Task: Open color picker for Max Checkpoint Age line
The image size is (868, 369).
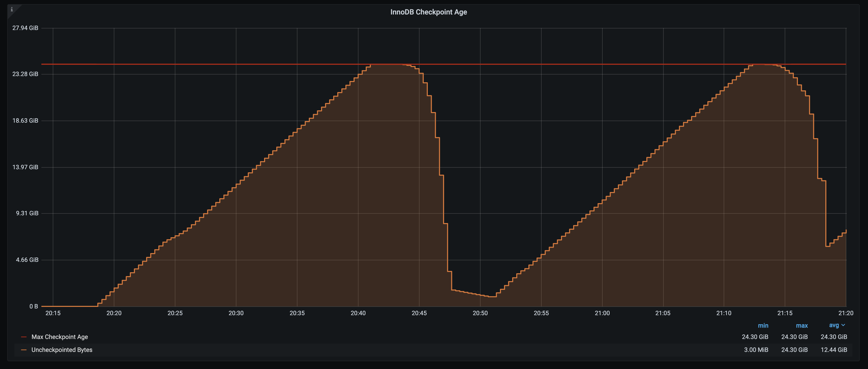Action: (x=24, y=337)
